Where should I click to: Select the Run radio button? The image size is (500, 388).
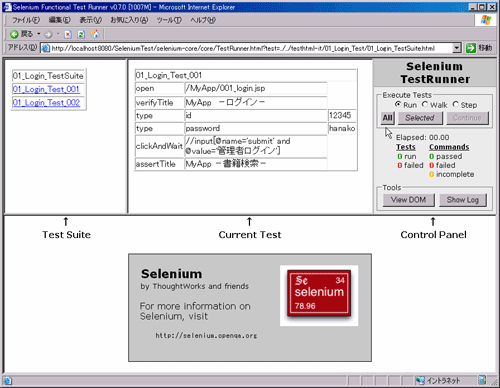point(398,104)
